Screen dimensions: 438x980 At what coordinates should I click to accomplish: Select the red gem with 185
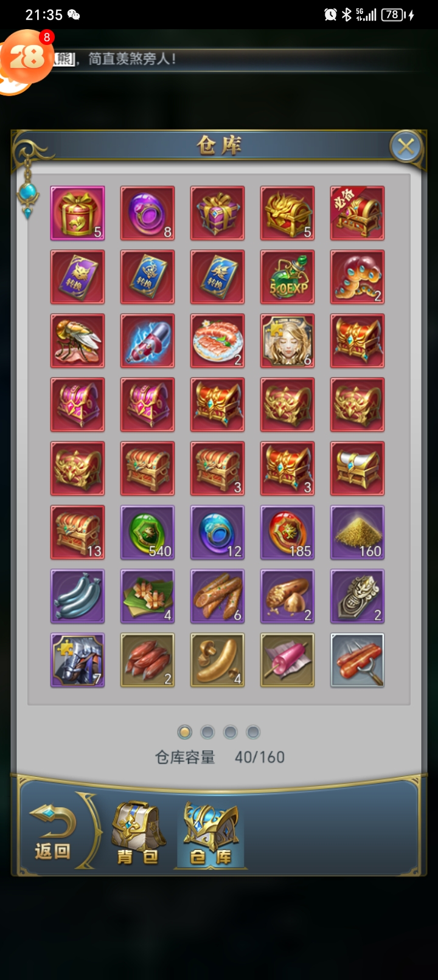pyautogui.click(x=287, y=532)
